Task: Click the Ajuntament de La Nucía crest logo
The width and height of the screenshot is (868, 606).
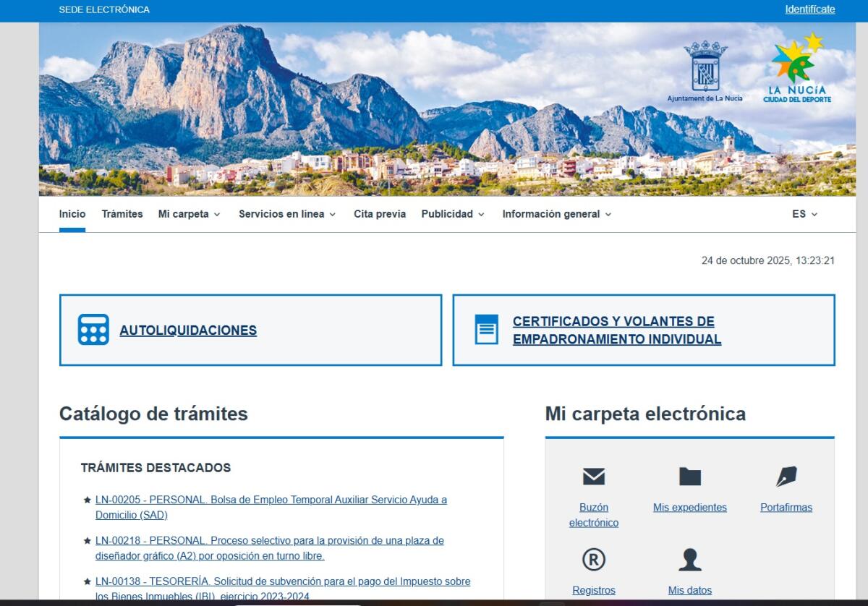Action: click(x=705, y=69)
